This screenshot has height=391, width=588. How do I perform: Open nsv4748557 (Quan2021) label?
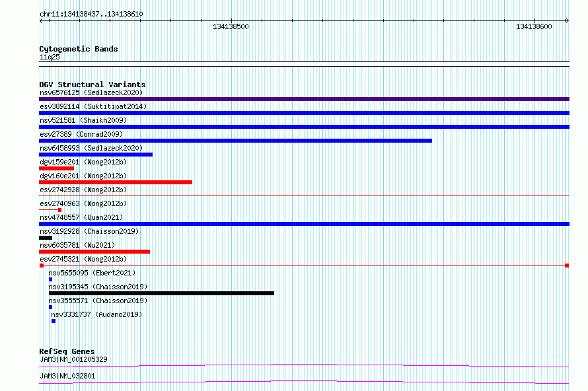[x=81, y=217]
